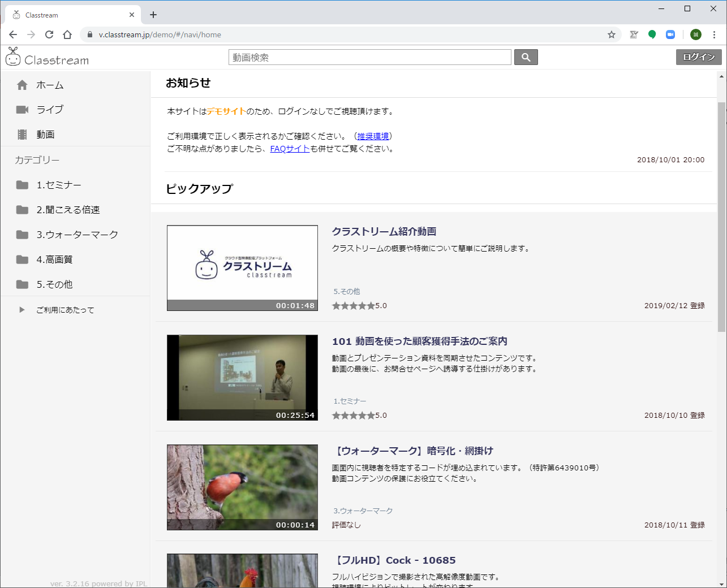Click the site lock icon
Viewport: 727px width, 588px height.
click(x=89, y=34)
